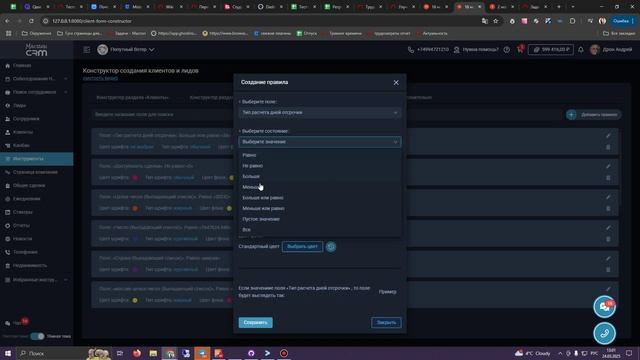Open the Попутный ветер company dropdown
This screenshot has width=640, height=360.
tap(126, 50)
